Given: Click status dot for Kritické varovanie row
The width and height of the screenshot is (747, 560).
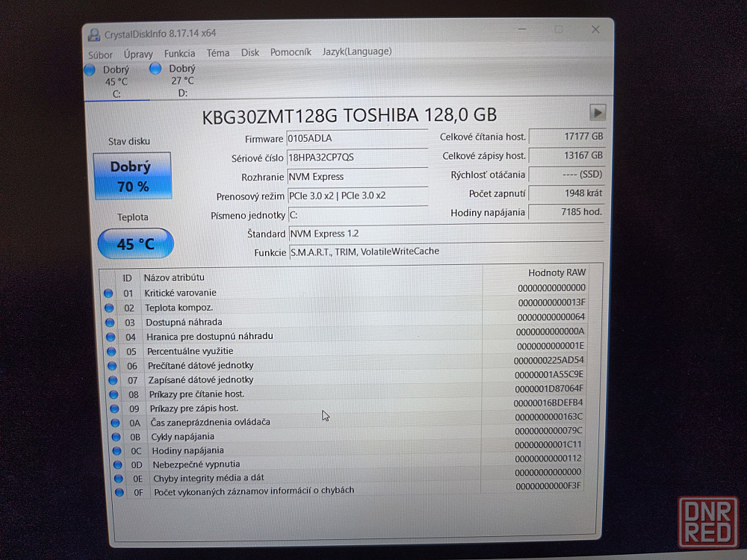Looking at the screenshot, I should point(108,293).
